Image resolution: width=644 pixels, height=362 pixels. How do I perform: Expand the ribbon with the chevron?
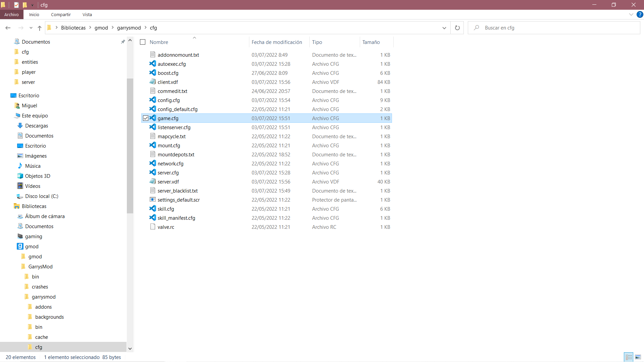pos(631,14)
